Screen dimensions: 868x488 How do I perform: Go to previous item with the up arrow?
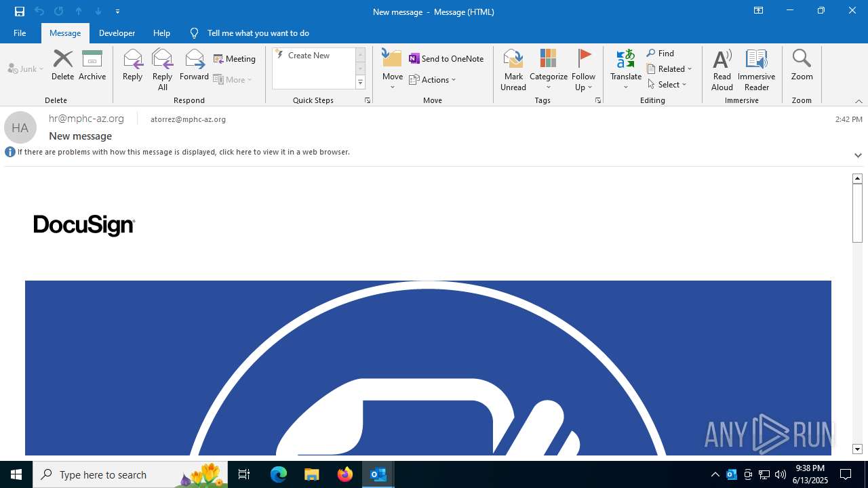(79, 11)
